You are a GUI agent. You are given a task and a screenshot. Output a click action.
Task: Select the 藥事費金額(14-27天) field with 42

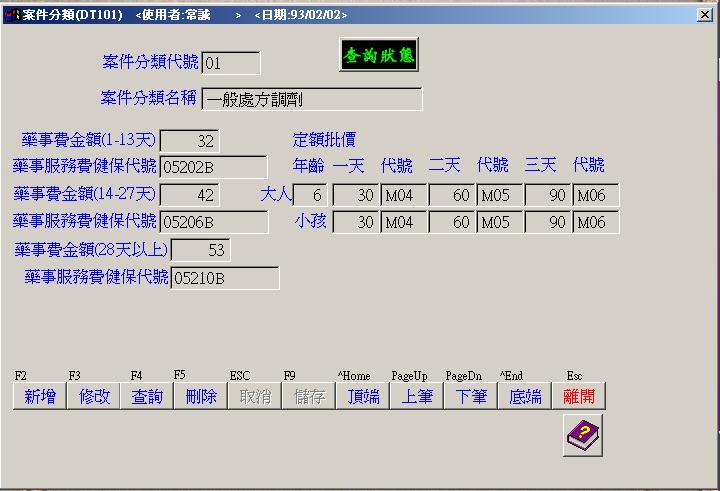(189, 194)
